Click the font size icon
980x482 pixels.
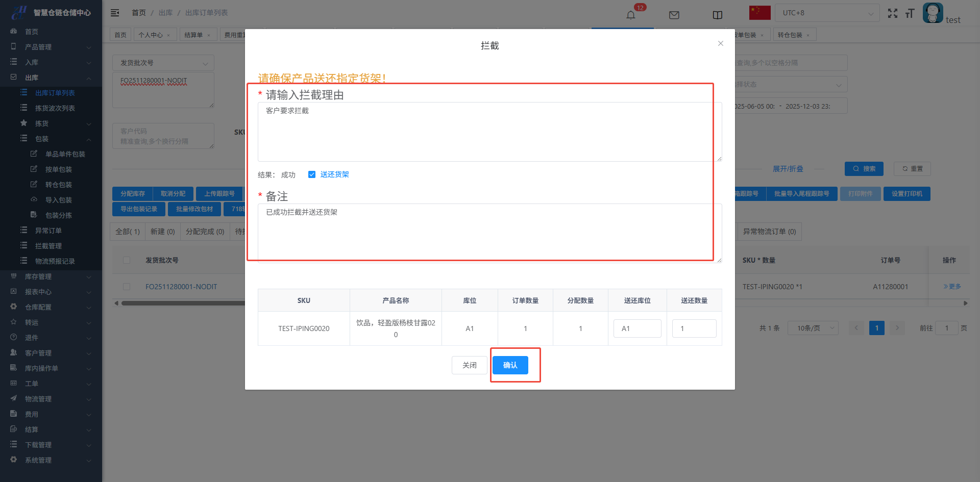pyautogui.click(x=910, y=13)
